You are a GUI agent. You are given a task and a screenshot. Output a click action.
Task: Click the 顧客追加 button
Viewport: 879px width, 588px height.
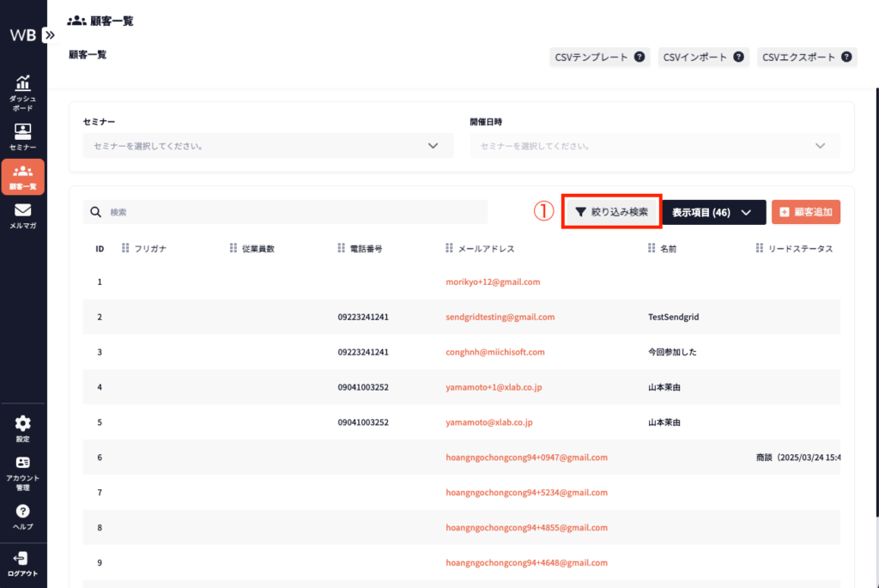pos(805,212)
